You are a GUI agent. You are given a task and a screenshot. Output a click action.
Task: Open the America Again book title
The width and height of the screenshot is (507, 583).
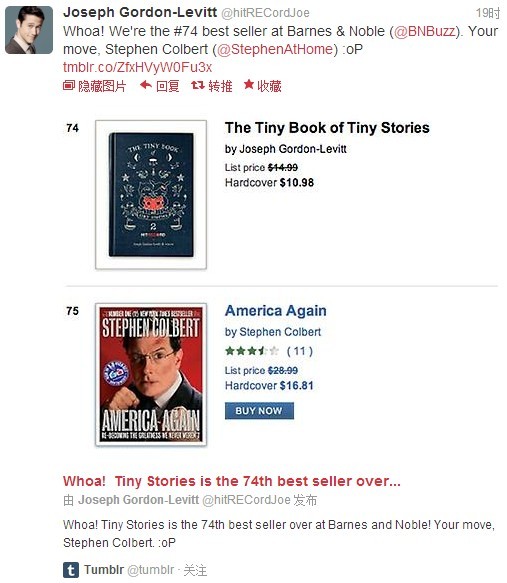276,310
